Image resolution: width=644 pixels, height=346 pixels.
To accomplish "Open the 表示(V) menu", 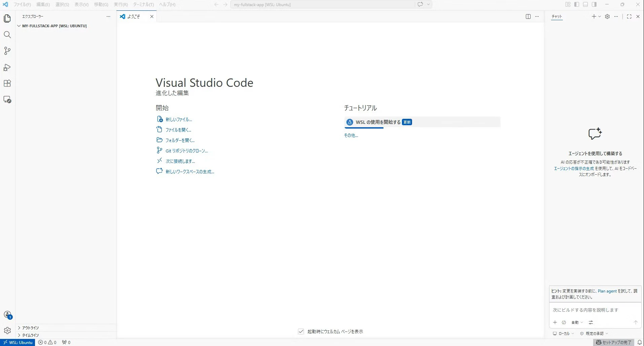I will pos(81,4).
